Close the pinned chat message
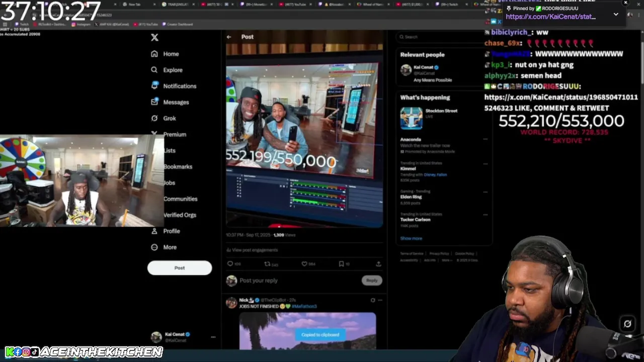Viewport: 644px width, 362px height. point(625,3)
